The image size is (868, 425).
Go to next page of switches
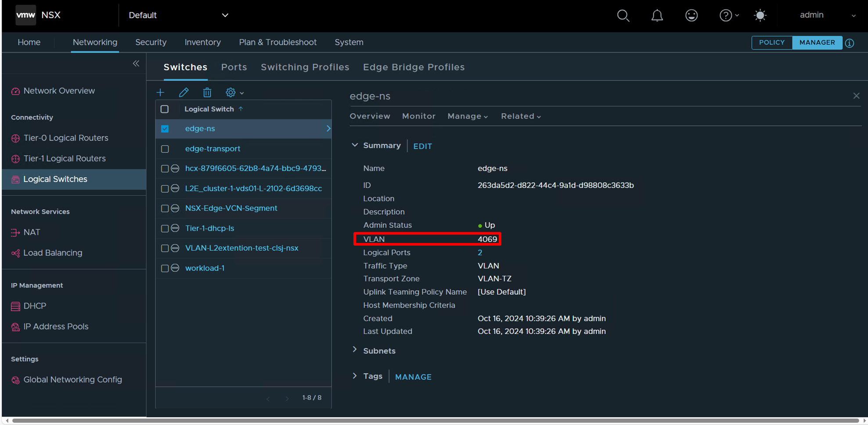pyautogui.click(x=287, y=398)
